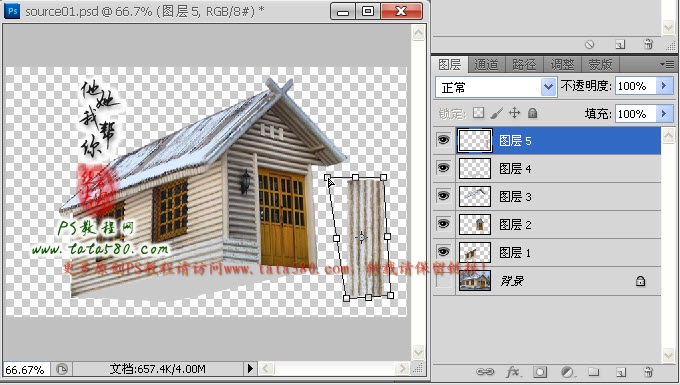Click the Layers panel scrollbar up arrow
Viewport: 680px width, 385px height.
click(x=668, y=136)
